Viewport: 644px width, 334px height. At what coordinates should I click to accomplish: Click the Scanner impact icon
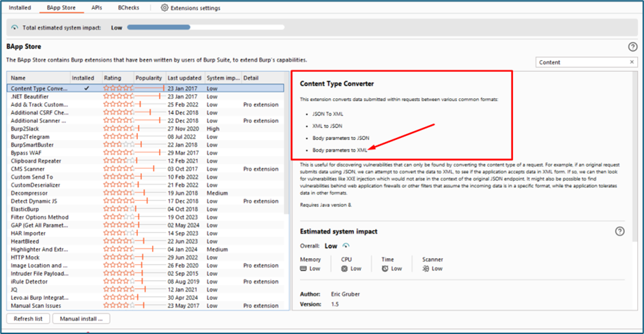coord(426,268)
